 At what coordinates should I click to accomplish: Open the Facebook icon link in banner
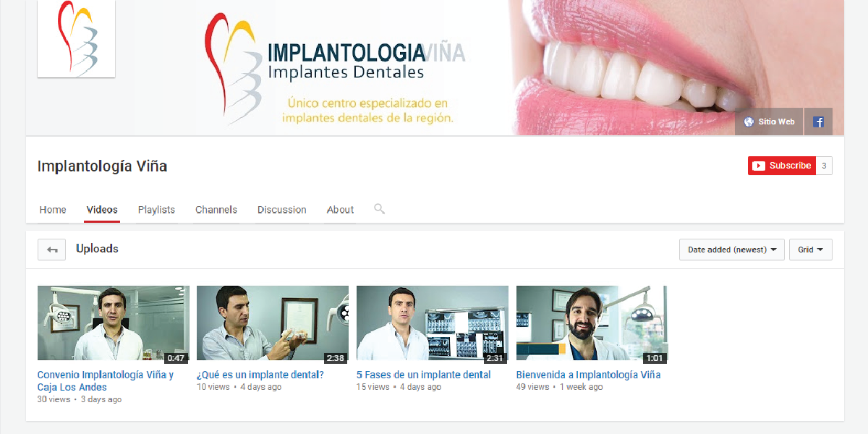point(818,122)
